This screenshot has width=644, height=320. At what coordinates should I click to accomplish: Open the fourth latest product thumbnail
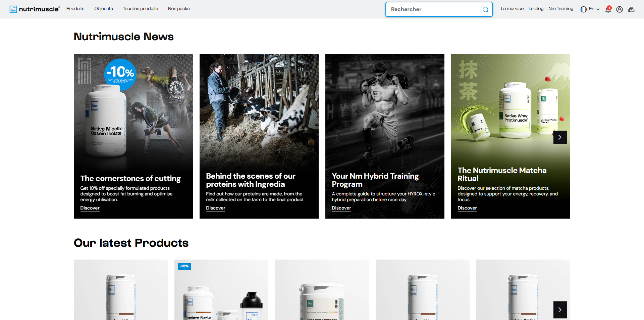pos(423,290)
